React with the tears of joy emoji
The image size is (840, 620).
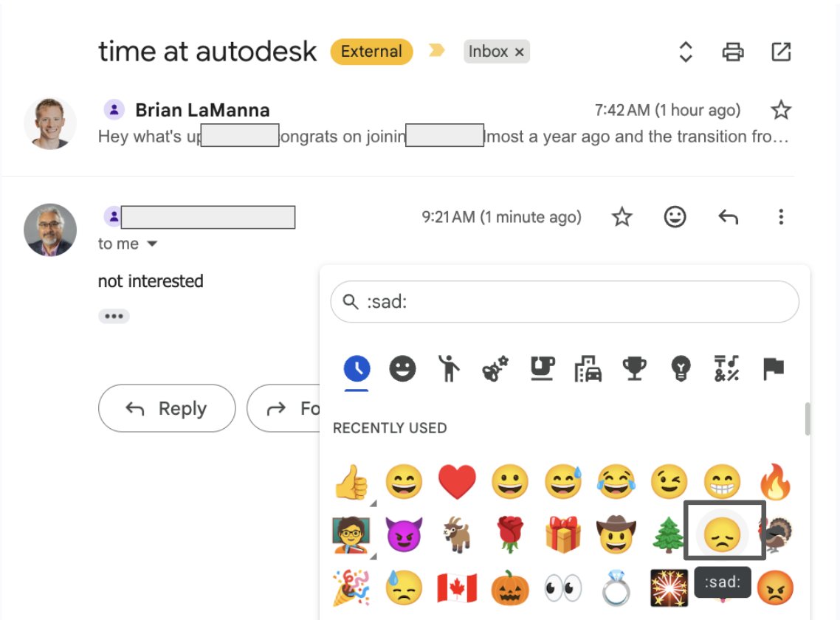616,481
